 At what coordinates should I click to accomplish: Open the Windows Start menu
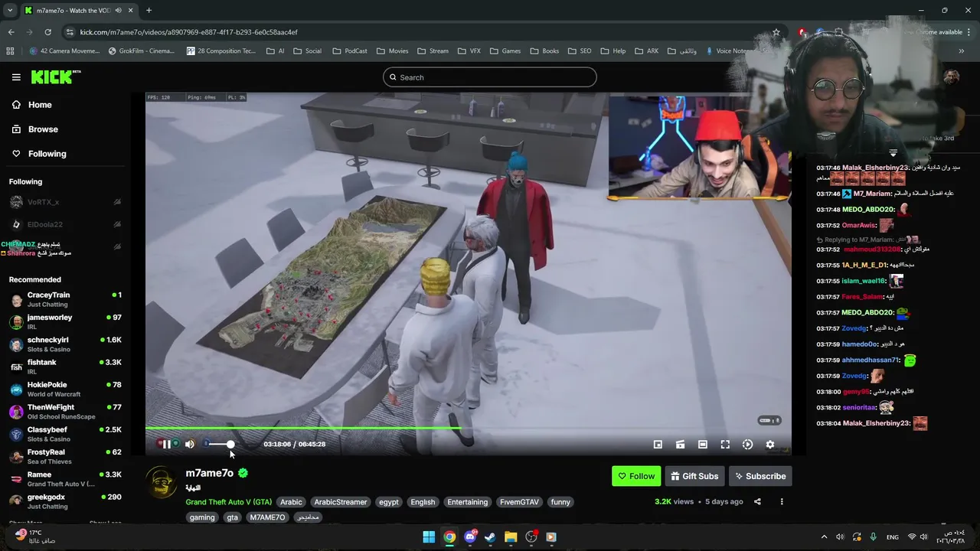(x=429, y=536)
